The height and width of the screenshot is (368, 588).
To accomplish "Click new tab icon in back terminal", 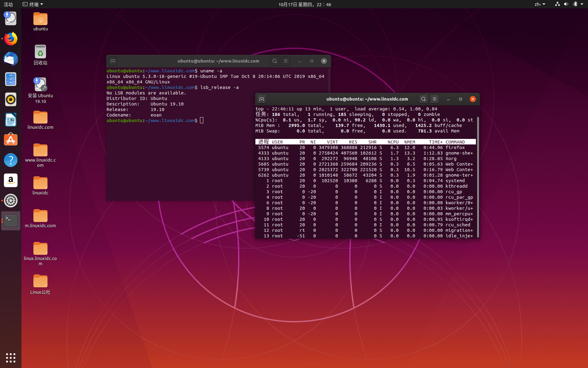I will [113, 61].
